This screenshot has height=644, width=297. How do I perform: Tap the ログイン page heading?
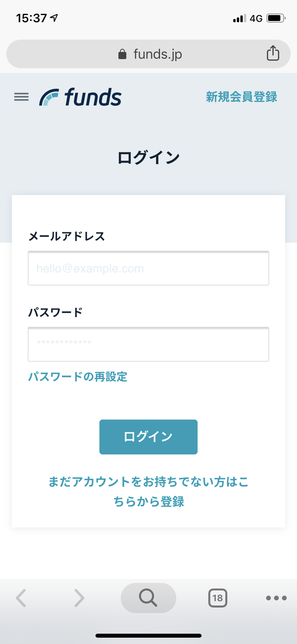click(148, 157)
